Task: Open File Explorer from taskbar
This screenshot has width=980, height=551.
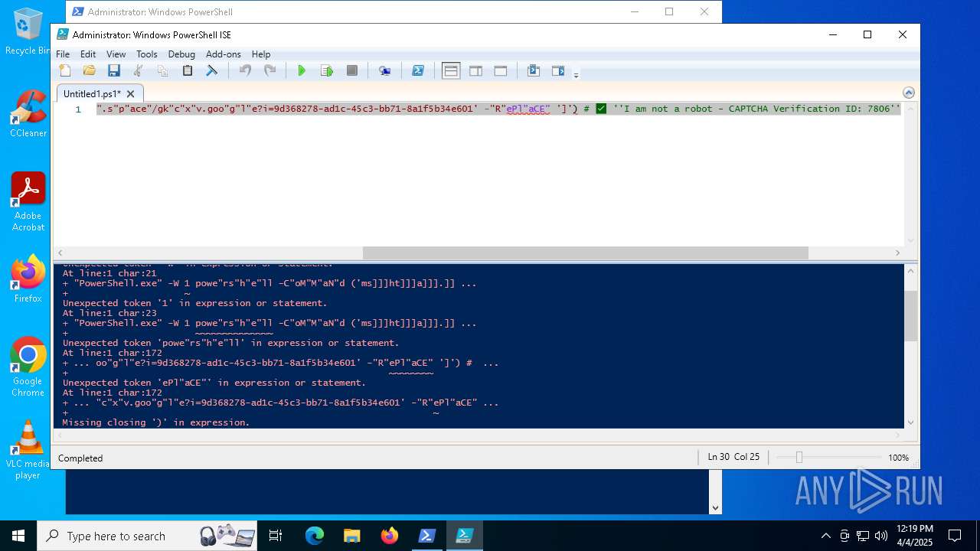Action: tap(351, 536)
